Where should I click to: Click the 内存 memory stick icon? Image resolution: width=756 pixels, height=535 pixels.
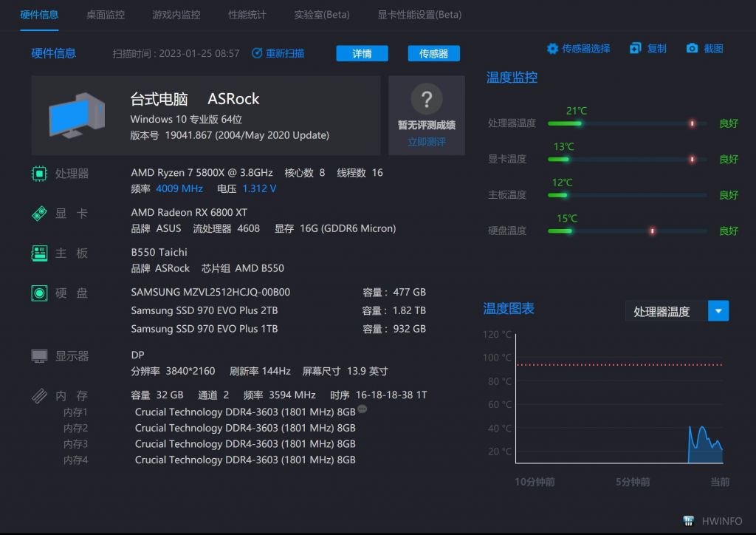[40, 395]
